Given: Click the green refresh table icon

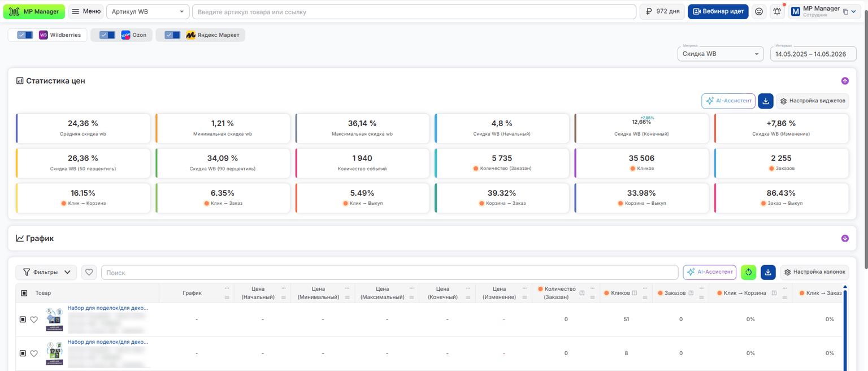Looking at the screenshot, I should tap(748, 272).
